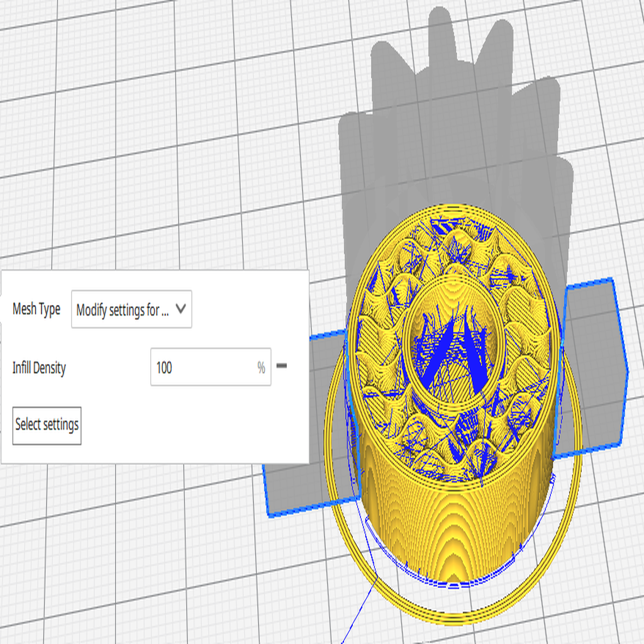Click the percent unit in density field
The width and height of the screenshot is (644, 644).
261,368
